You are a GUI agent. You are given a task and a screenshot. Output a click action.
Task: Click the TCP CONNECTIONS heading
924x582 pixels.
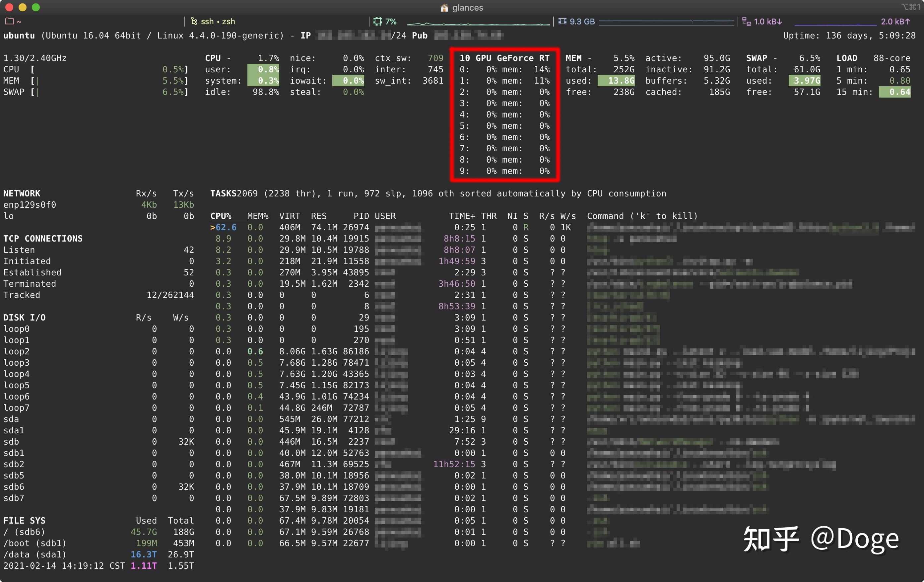point(43,238)
